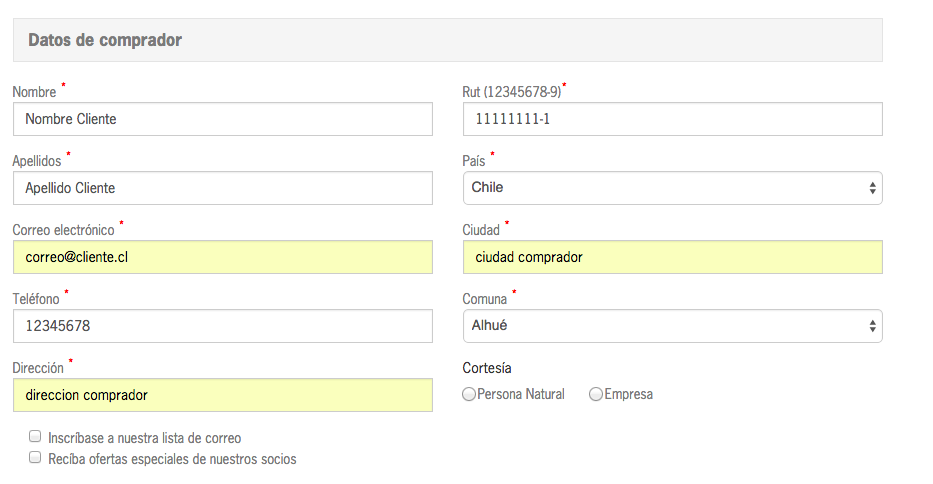Viewport: 933px width, 484px height.
Task: Click the Teléfono input box
Action: [x=222, y=326]
